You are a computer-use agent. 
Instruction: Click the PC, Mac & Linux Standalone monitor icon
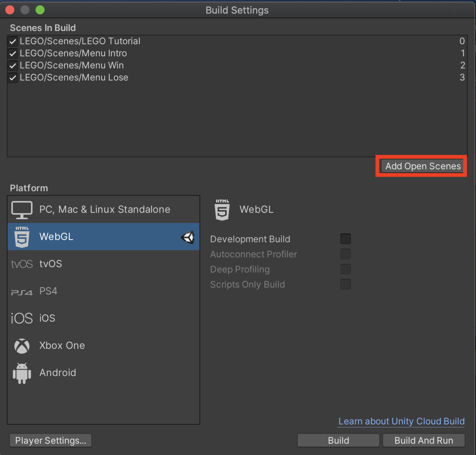coord(22,210)
